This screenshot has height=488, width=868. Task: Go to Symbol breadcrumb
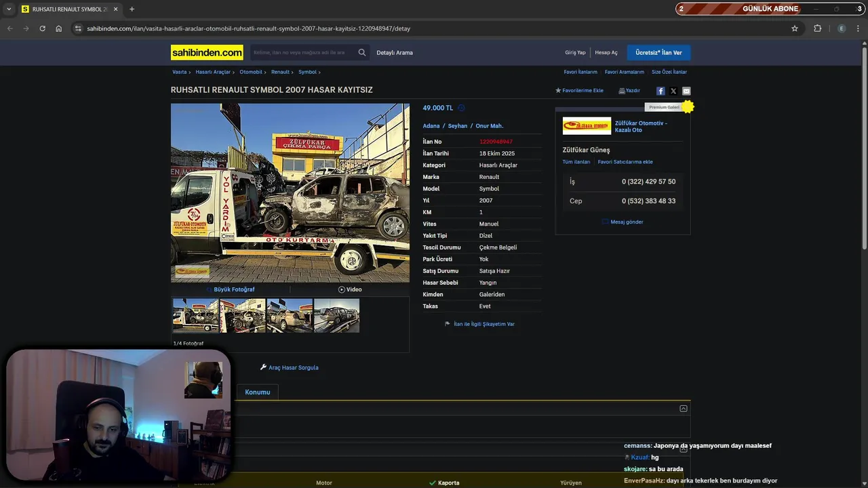click(307, 72)
